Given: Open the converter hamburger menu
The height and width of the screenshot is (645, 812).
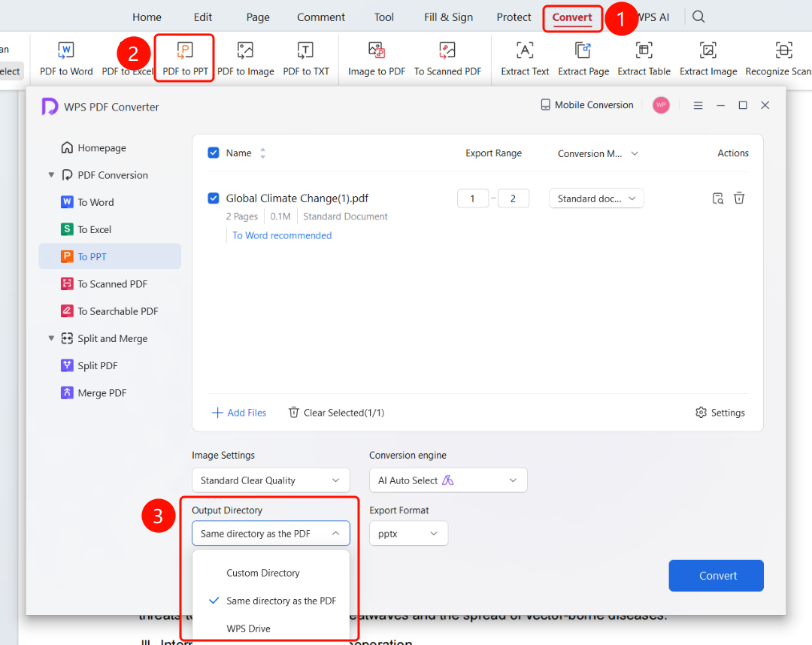Looking at the screenshot, I should [x=698, y=105].
